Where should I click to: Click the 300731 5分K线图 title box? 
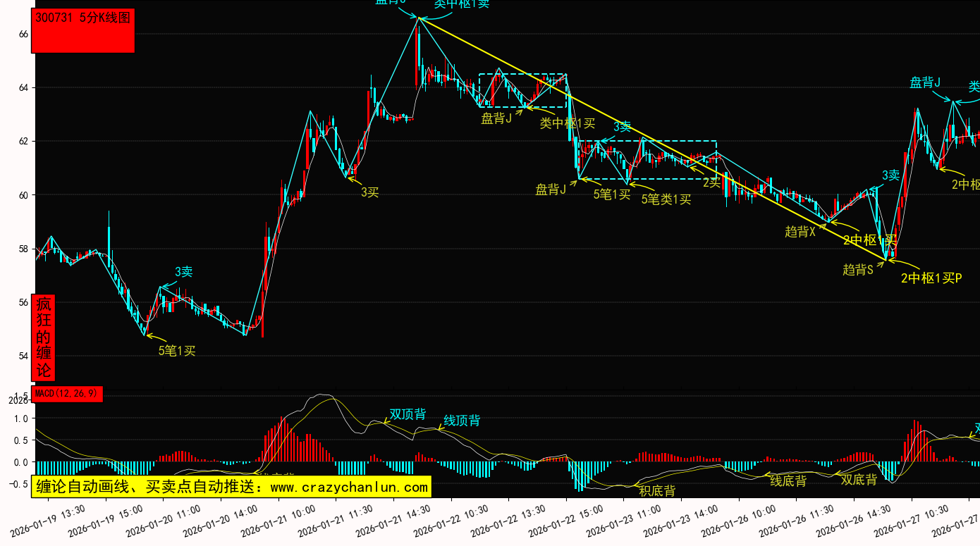(83, 30)
